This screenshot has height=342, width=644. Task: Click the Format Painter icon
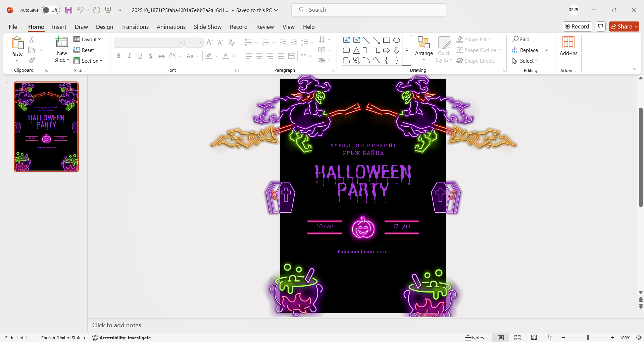pyautogui.click(x=32, y=61)
